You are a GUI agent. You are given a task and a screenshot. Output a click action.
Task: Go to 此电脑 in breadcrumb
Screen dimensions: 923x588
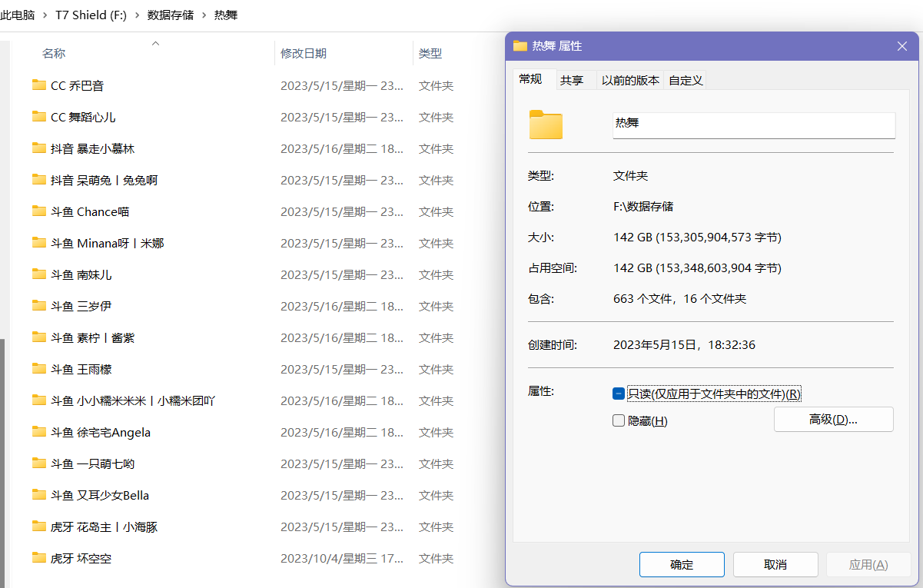[18, 15]
